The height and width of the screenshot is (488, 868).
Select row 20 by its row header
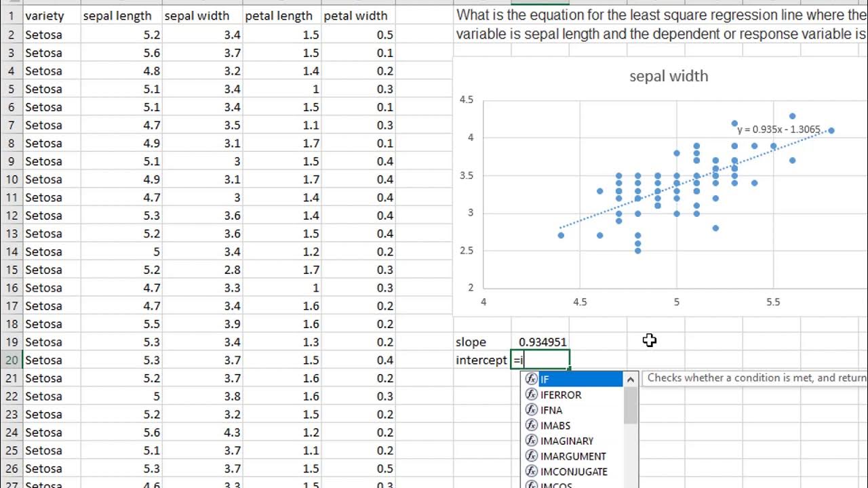12,360
